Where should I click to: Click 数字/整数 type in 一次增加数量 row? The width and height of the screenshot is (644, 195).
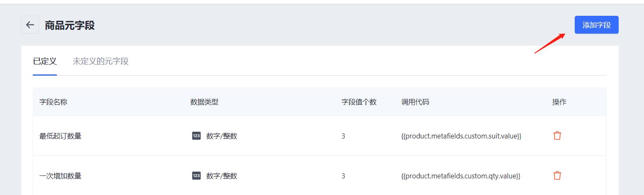222,176
